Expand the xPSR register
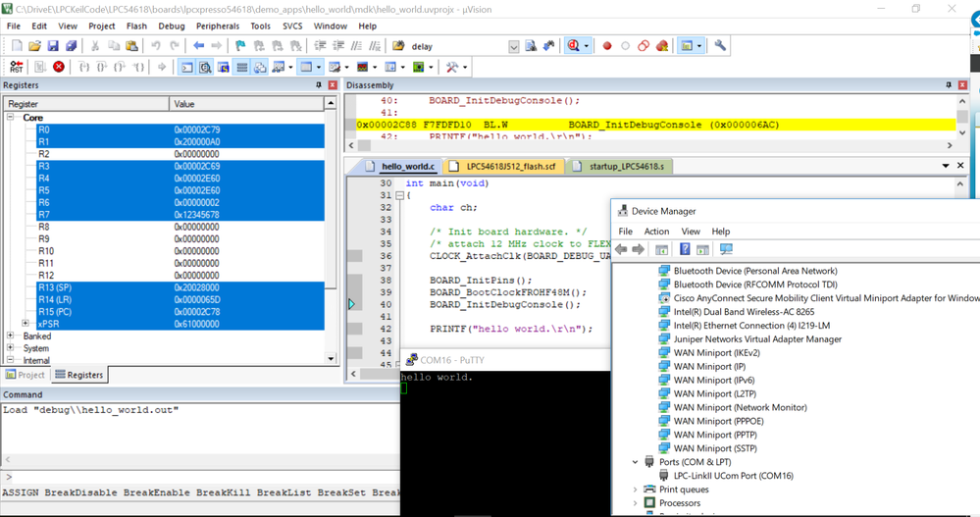980x517 pixels. [25, 323]
